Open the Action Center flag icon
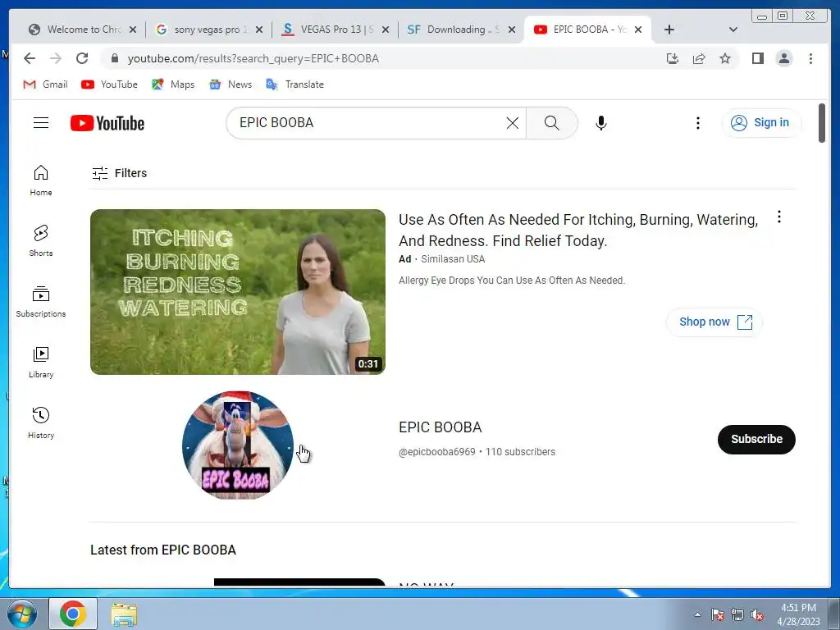The width and height of the screenshot is (840, 630). pos(717,615)
